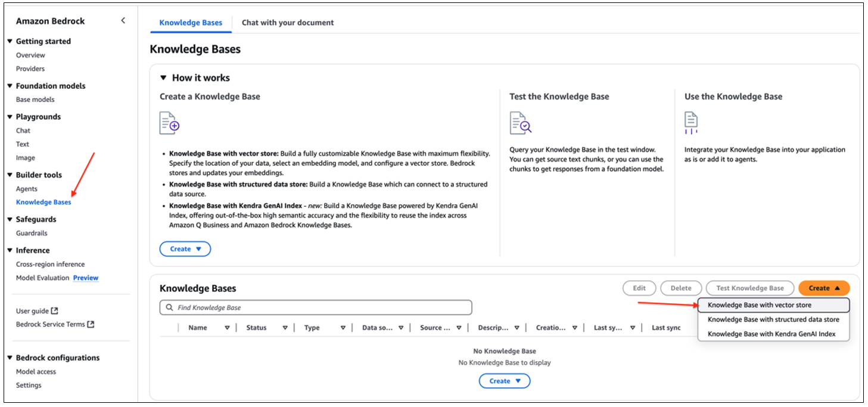Open the Text playground
Screen dimensions: 868x407
tap(23, 144)
